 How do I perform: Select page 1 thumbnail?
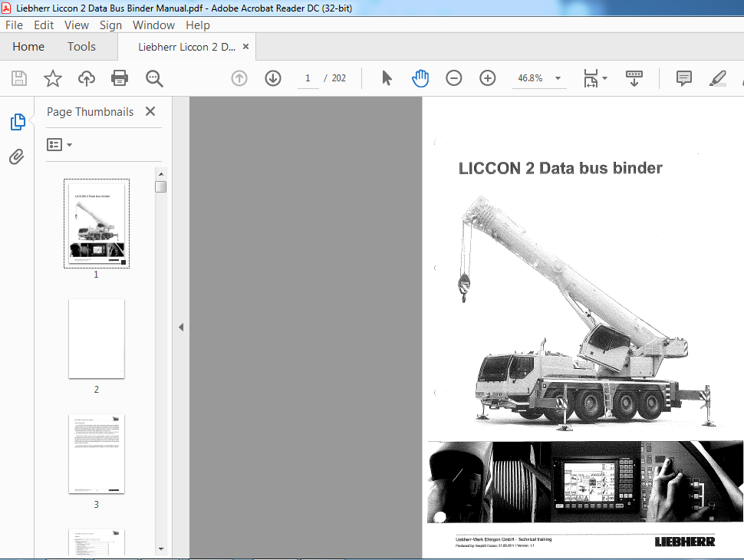[97, 223]
